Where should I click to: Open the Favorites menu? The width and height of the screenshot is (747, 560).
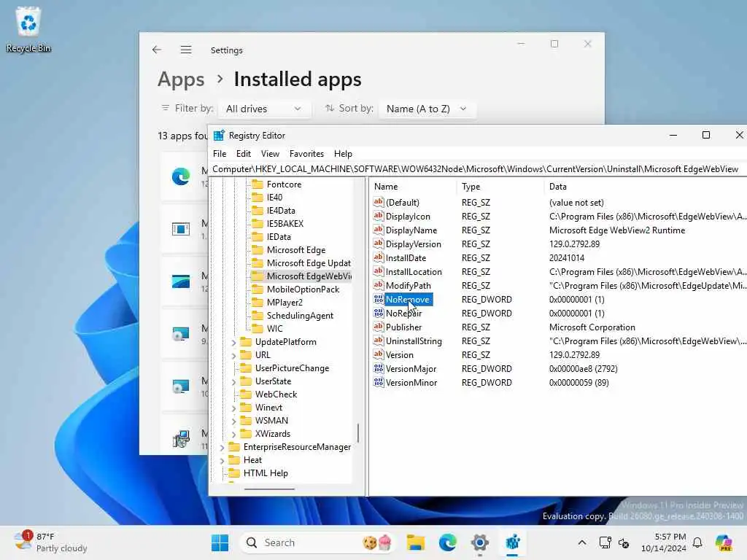click(x=306, y=153)
